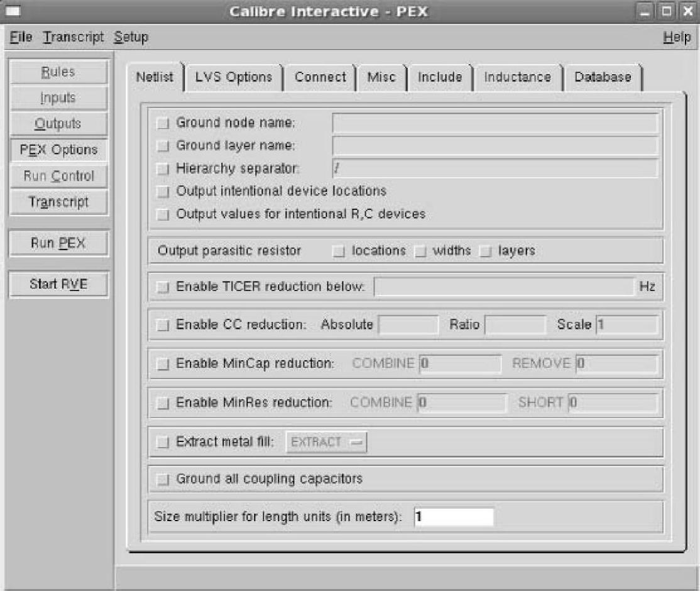Check parasitic resistor layers output
700x591 pixels.
click(485, 251)
